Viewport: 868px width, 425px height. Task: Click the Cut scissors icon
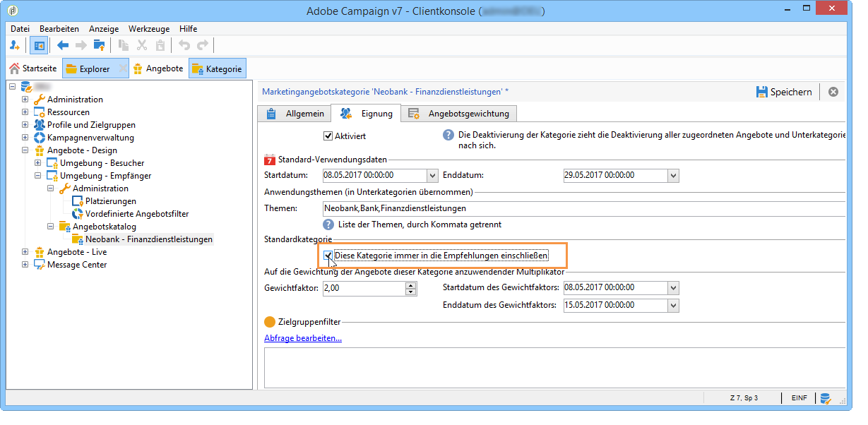(142, 45)
